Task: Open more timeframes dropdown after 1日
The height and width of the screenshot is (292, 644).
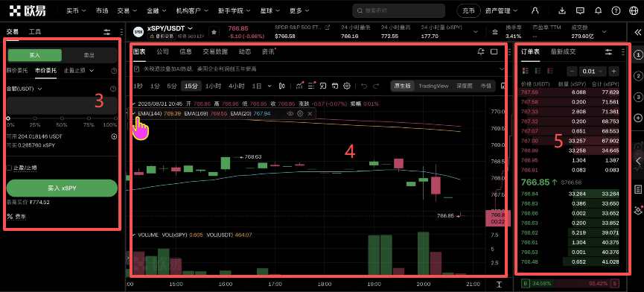Action: pos(270,86)
